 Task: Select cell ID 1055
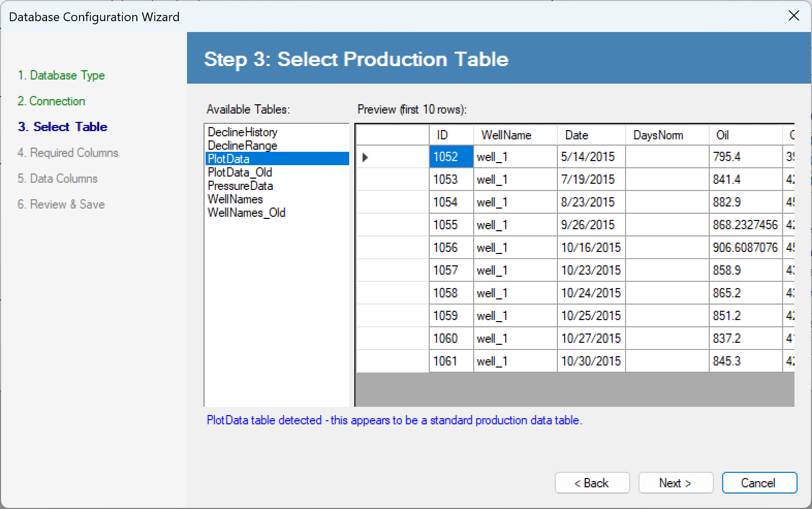coord(451,225)
